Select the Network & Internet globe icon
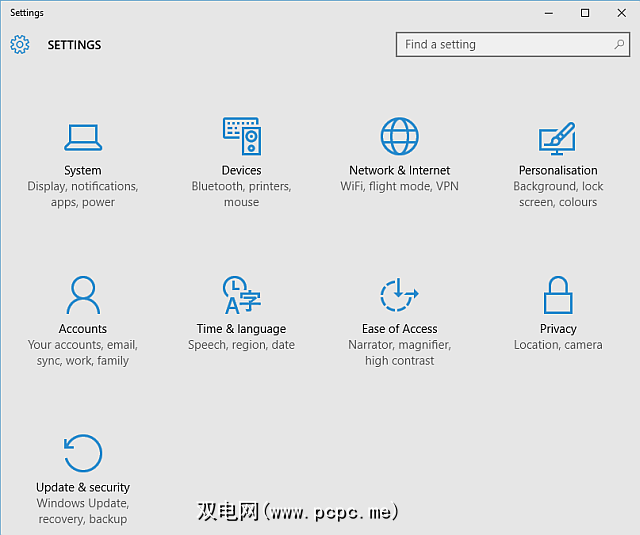The image size is (640, 535). pos(399,136)
